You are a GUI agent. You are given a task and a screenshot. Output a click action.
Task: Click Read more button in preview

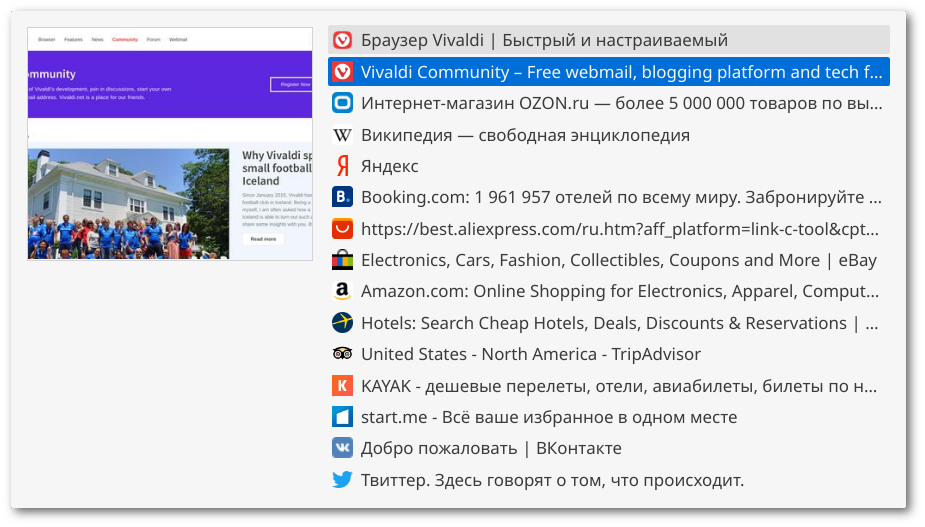pyautogui.click(x=263, y=239)
